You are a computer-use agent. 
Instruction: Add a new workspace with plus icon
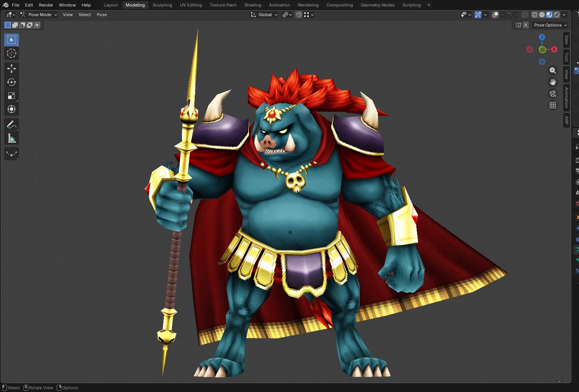429,5
